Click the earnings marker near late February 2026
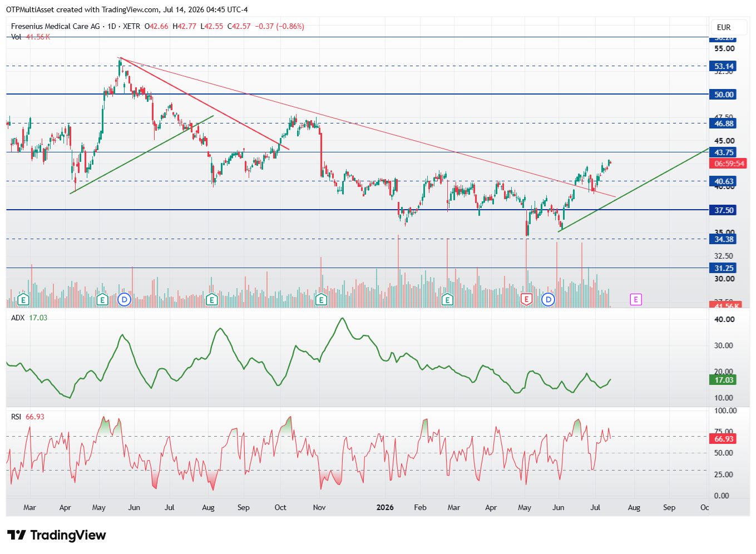The width and height of the screenshot is (756, 554). pos(447,300)
